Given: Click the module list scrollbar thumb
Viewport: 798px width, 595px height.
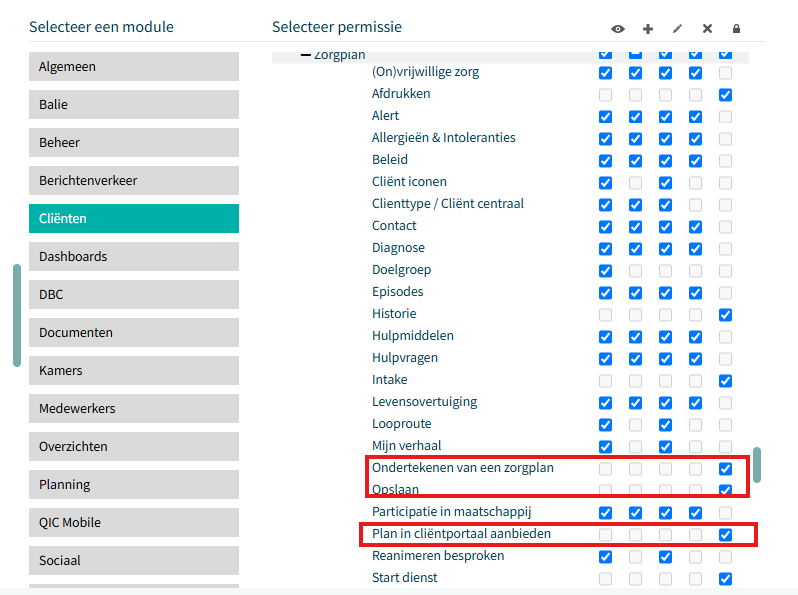Looking at the screenshot, I should click(x=17, y=315).
